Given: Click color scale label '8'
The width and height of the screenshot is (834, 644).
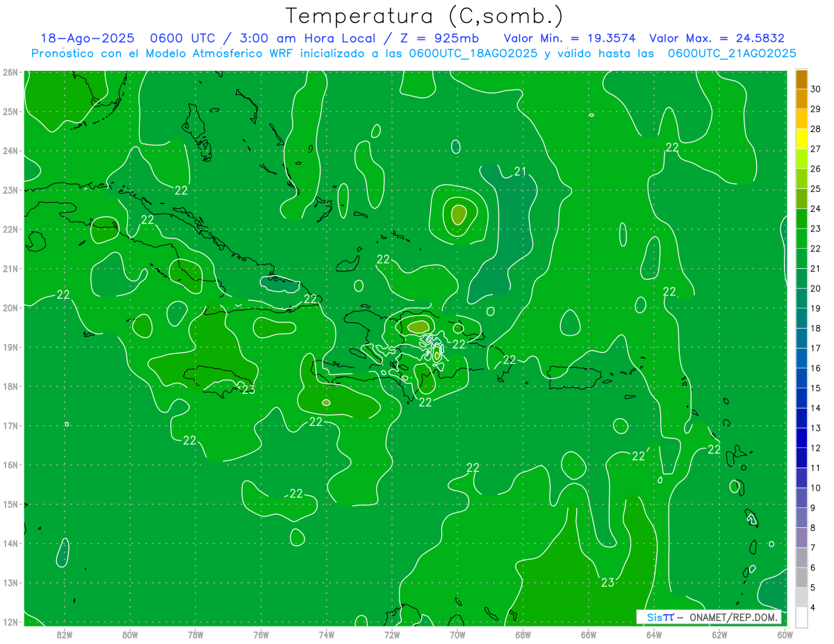Looking at the screenshot, I should tap(813, 527).
